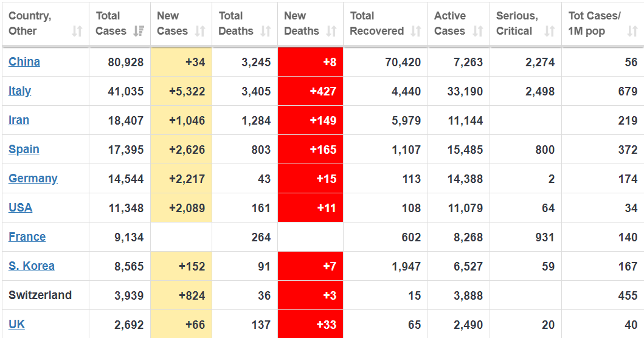Image resolution: width=644 pixels, height=338 pixels.
Task: Follow the France country link
Action: pos(27,236)
